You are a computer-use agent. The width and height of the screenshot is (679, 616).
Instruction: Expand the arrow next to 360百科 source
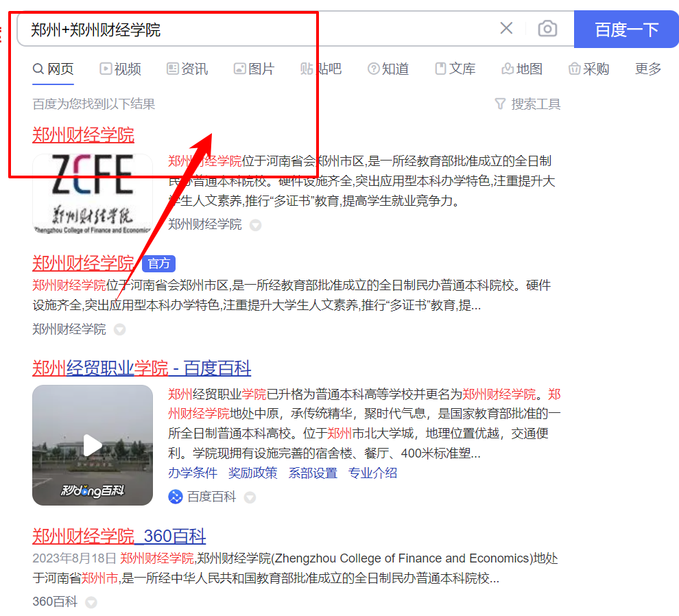click(x=91, y=602)
